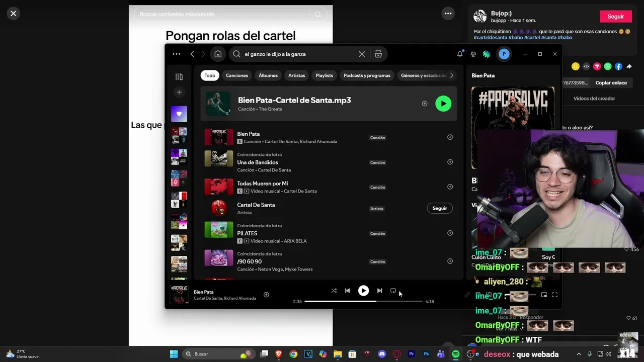Open the Browse icon in Spotify search bar
Image resolution: width=644 pixels, height=362 pixels.
tap(378, 54)
